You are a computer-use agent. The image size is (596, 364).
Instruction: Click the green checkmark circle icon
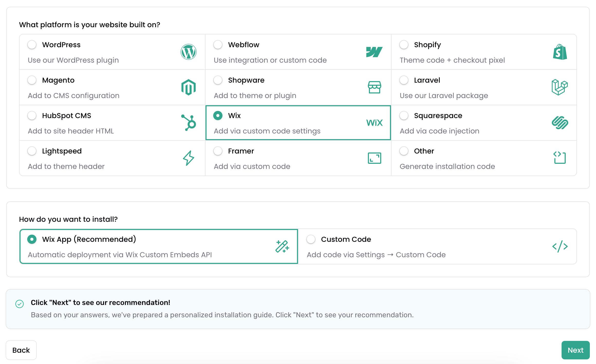pos(20,304)
